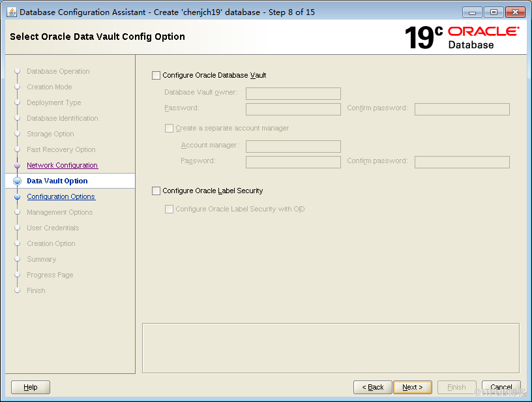The width and height of the screenshot is (532, 402).
Task: Select the Data Vault Option step
Action: 57,181
